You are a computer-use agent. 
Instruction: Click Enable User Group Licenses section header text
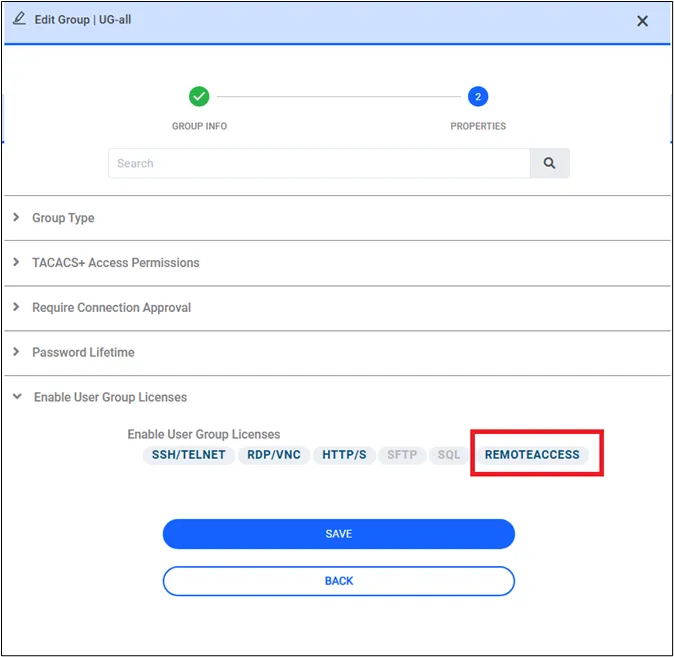coord(110,397)
